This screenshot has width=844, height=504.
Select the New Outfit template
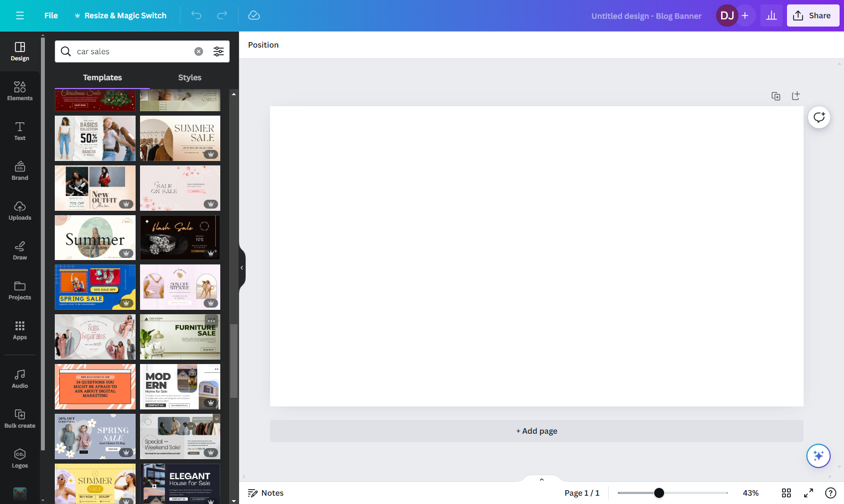(95, 188)
